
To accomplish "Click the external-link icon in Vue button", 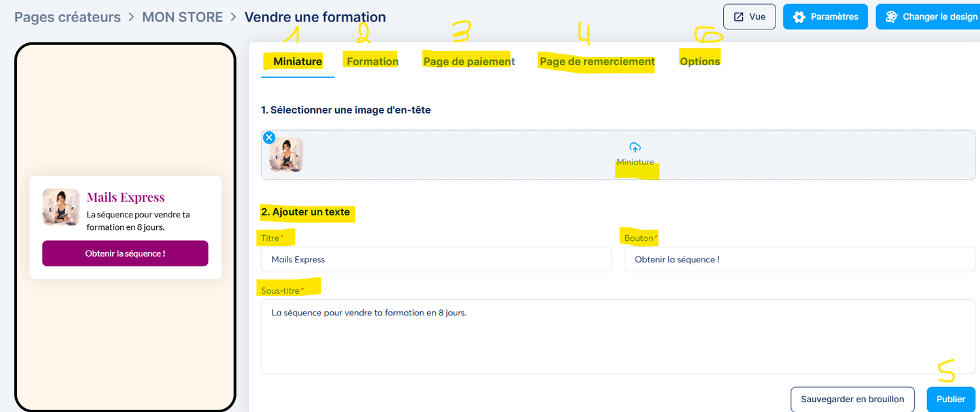I will (x=739, y=17).
